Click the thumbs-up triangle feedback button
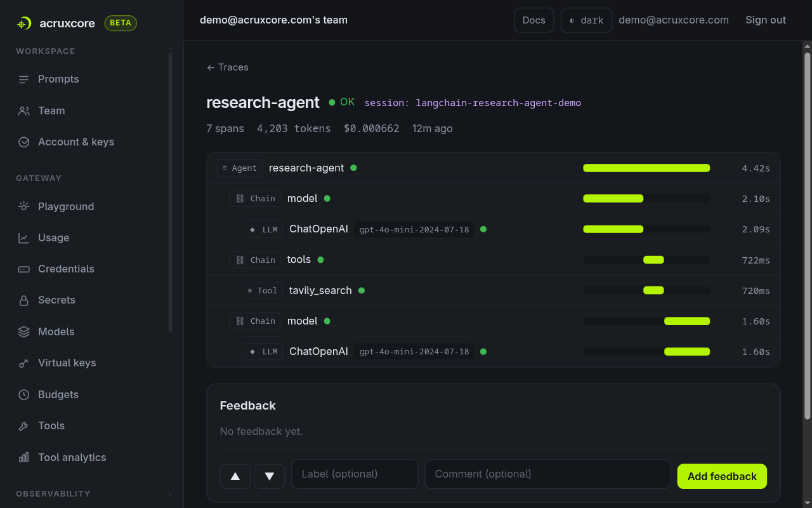The image size is (812, 508). pyautogui.click(x=235, y=476)
